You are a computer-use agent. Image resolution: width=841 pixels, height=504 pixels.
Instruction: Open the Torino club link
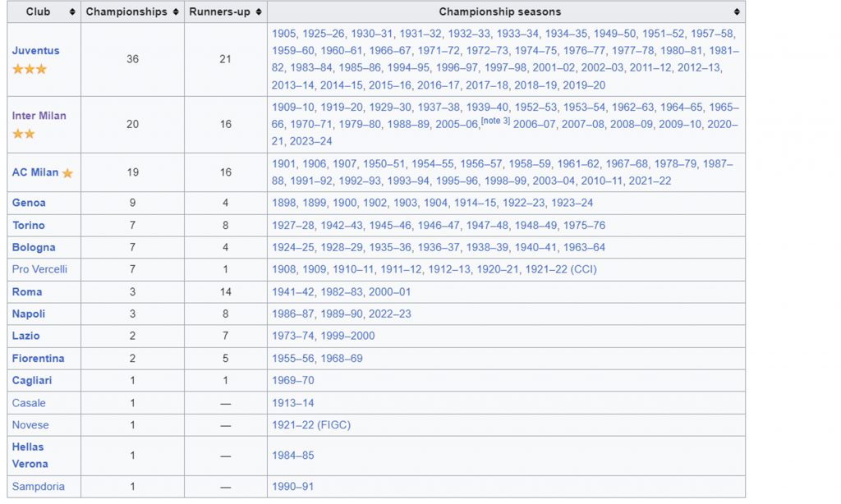[29, 225]
